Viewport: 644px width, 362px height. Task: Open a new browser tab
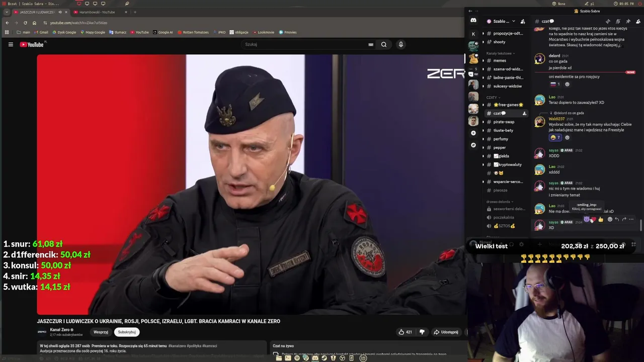coord(135,12)
